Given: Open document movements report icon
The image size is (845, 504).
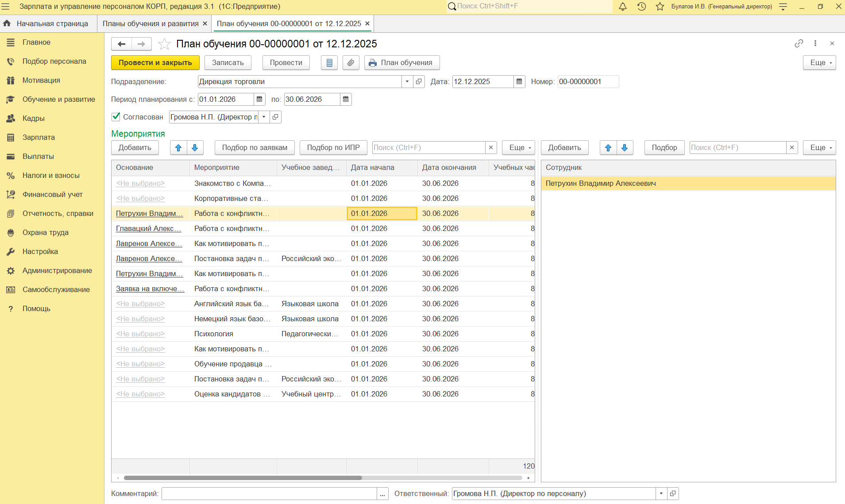Looking at the screenshot, I should click(x=329, y=63).
